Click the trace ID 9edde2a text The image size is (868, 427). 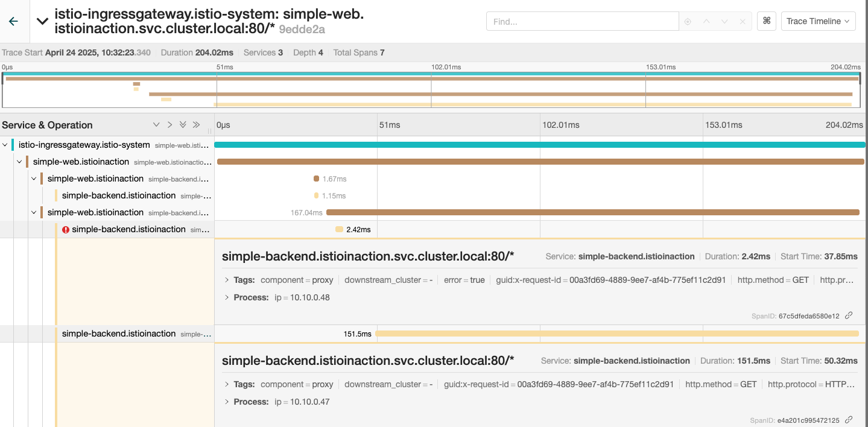302,29
